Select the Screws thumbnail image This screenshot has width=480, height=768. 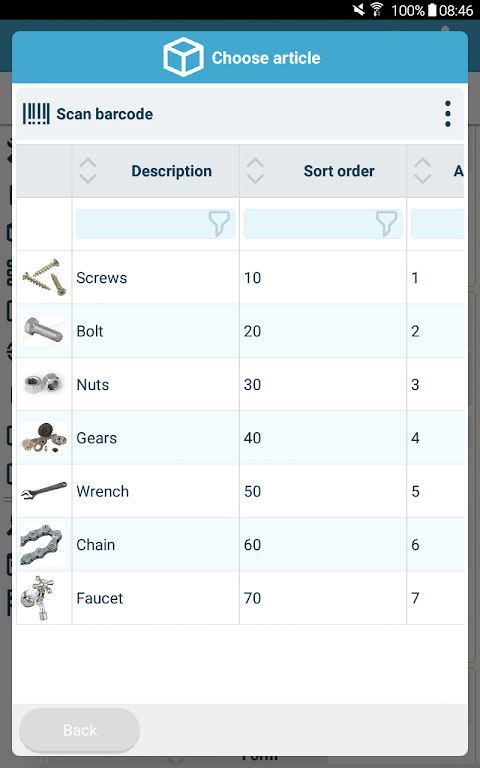45,277
